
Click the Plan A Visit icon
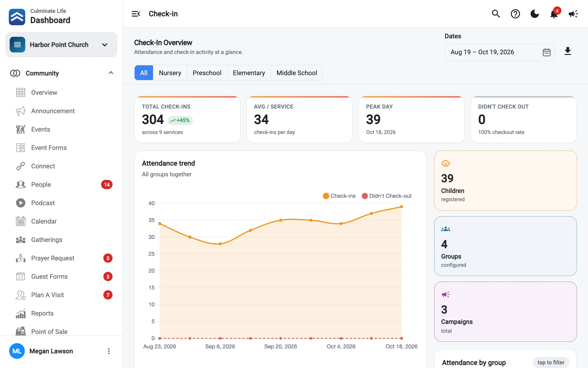(21, 295)
